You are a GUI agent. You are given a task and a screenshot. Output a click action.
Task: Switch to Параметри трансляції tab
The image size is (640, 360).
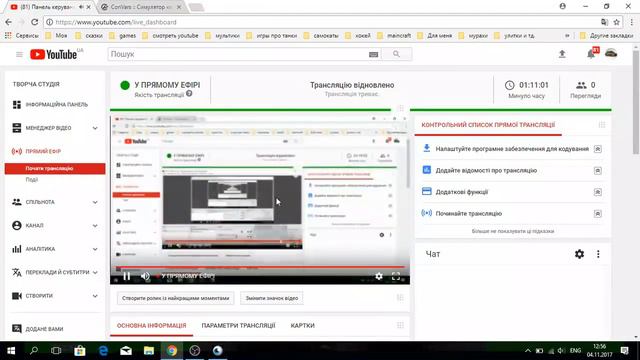pyautogui.click(x=238, y=326)
